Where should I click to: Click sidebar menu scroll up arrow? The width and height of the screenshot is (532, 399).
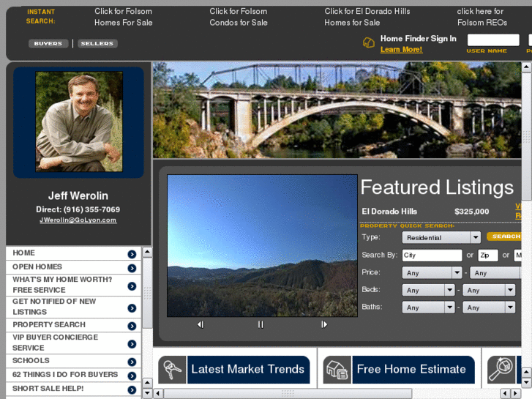147,253
